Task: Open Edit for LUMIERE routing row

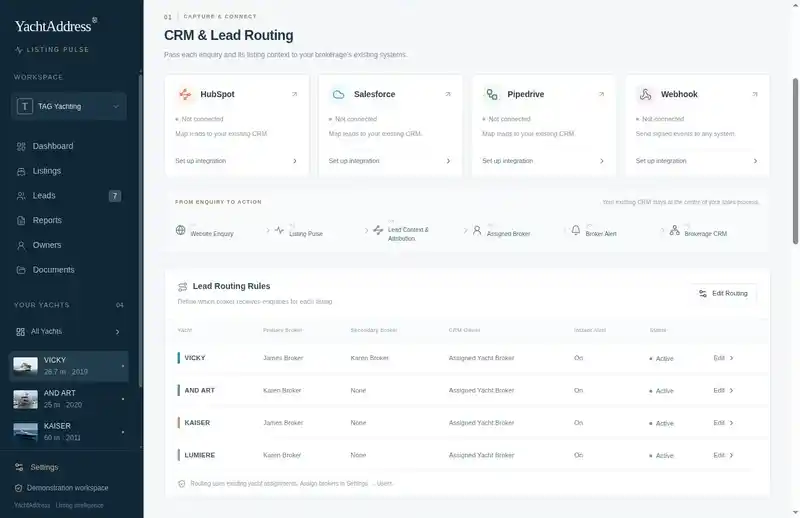Action: 723,455
